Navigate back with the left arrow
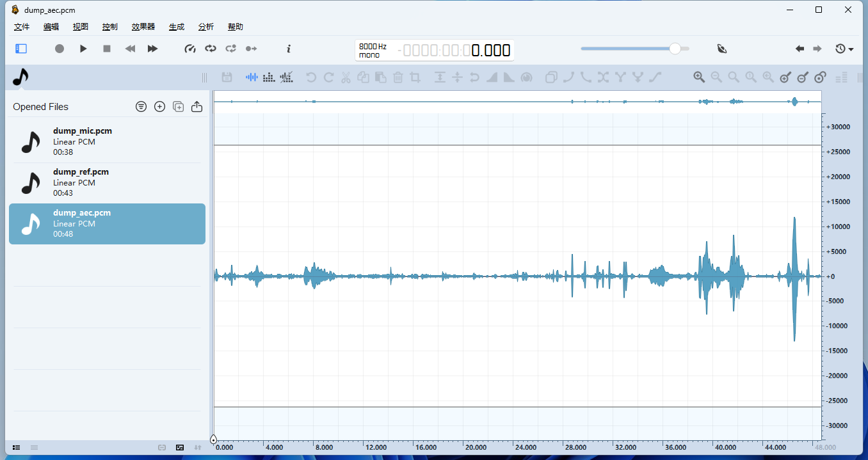 click(x=800, y=49)
